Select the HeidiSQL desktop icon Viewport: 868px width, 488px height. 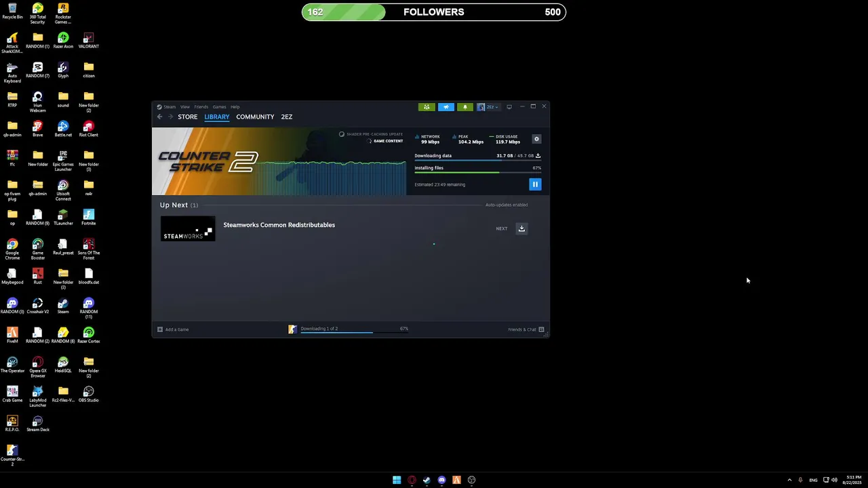click(63, 365)
